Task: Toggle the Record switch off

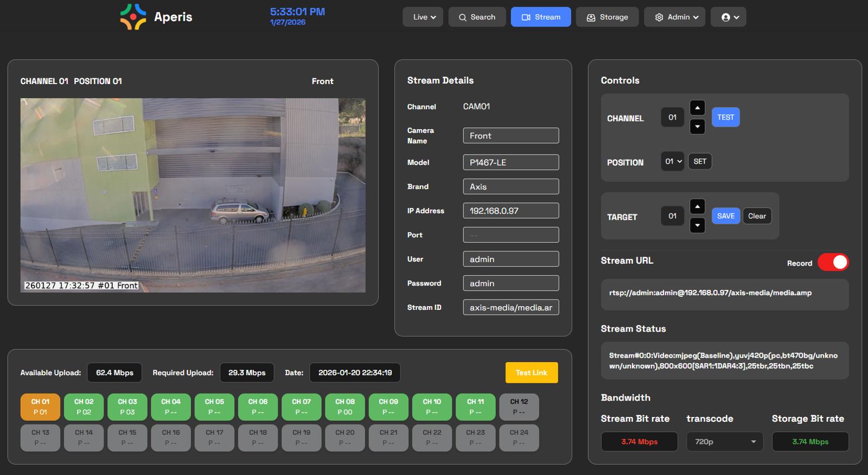Action: coord(833,263)
